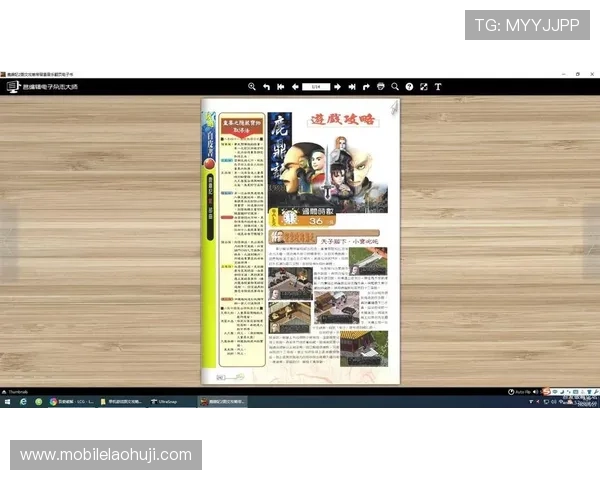Go to the next page
This screenshot has width=600, height=480.
tap(337, 87)
